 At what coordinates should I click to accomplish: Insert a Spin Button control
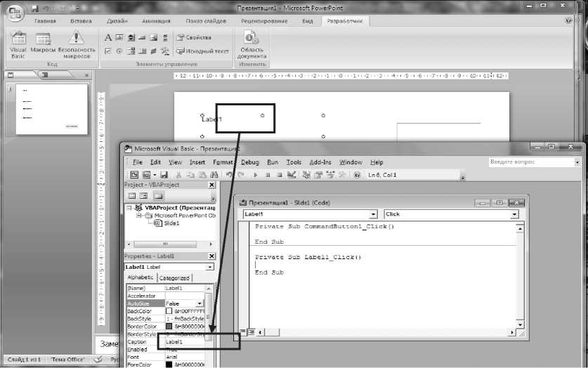[x=131, y=37]
